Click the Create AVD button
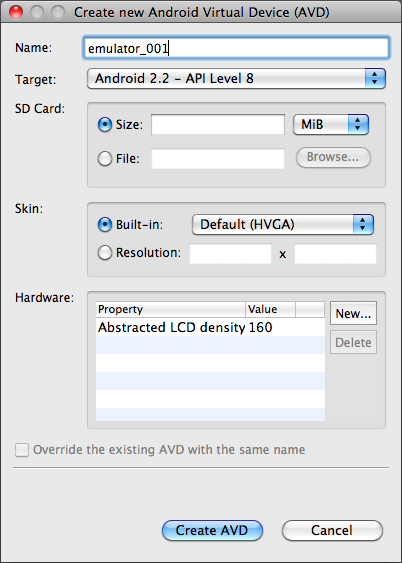Image resolution: width=402 pixels, height=563 pixels. 212,530
